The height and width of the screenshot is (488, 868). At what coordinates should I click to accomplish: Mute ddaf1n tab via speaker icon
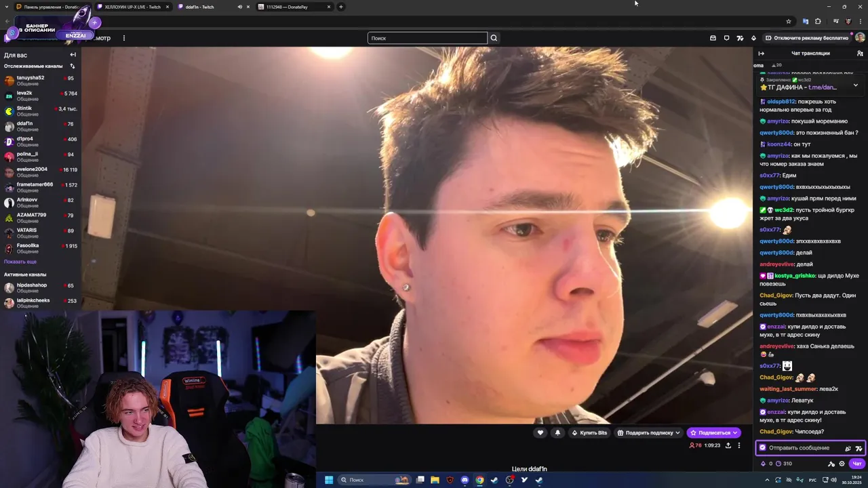point(240,7)
